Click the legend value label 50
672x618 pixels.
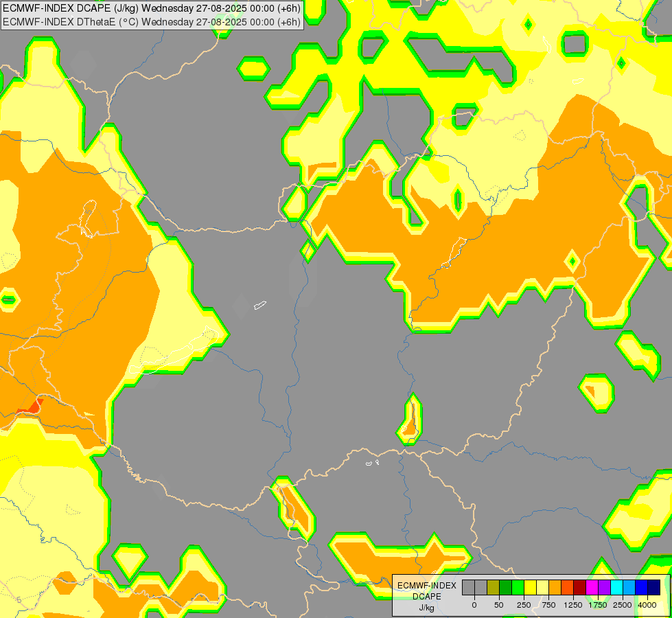pyautogui.click(x=499, y=605)
